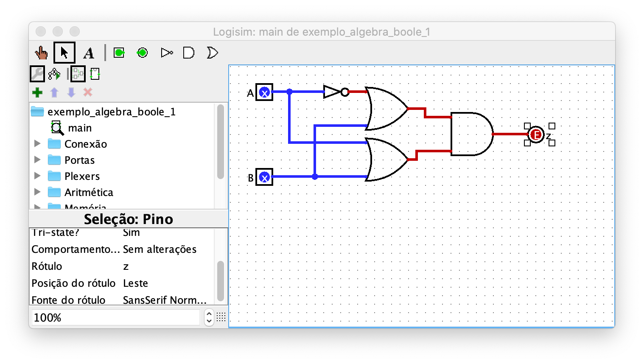Open the Tri-state value Sim
The height and width of the screenshot is (364, 644).
[x=132, y=232]
